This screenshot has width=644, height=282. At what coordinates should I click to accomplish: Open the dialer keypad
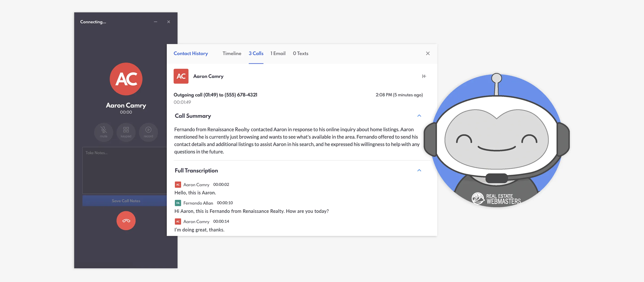[x=126, y=132]
